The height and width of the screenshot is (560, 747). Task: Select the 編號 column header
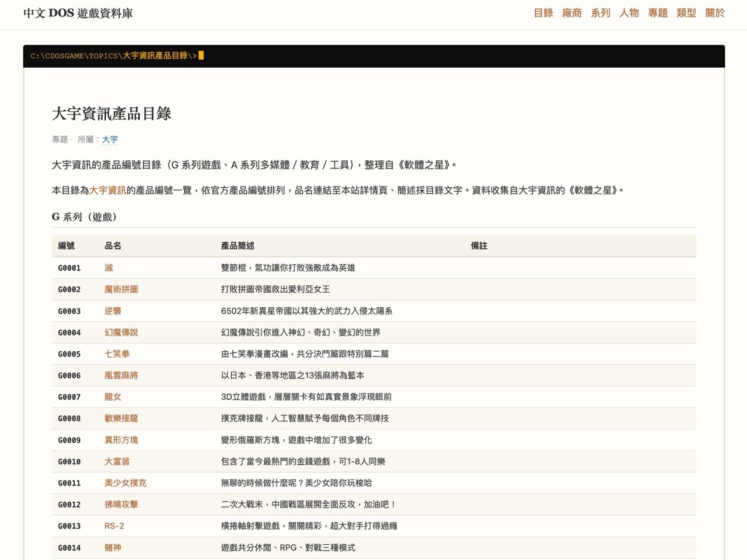[67, 246]
